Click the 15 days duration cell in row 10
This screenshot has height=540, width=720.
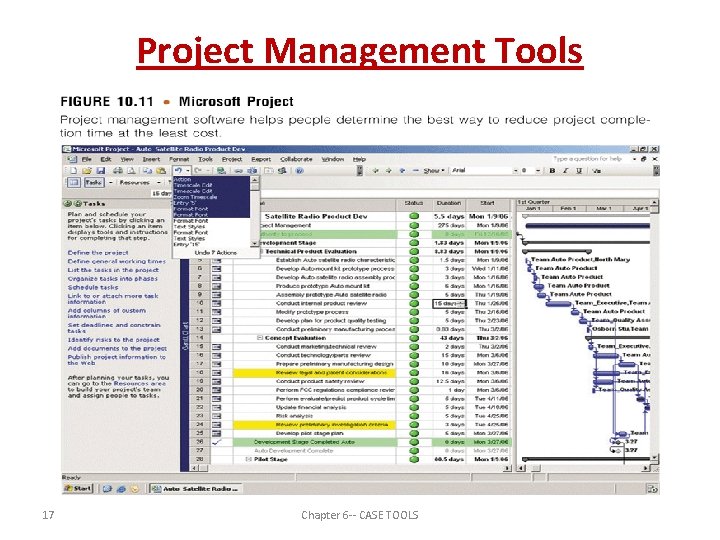449,304
